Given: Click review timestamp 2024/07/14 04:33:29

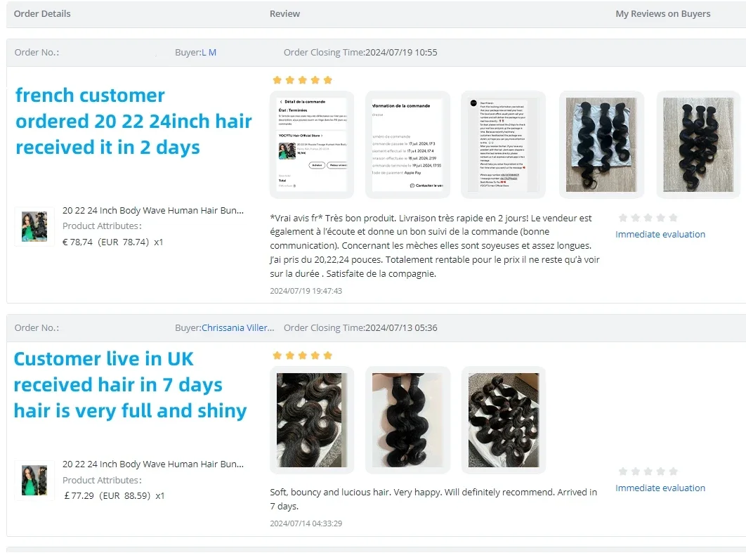Looking at the screenshot, I should point(306,523).
